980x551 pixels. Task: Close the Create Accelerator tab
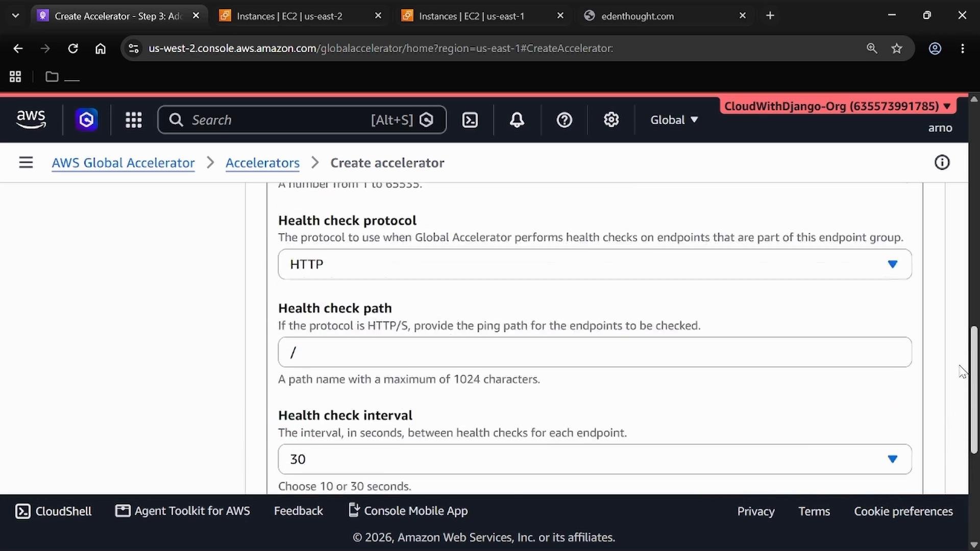[x=196, y=16]
